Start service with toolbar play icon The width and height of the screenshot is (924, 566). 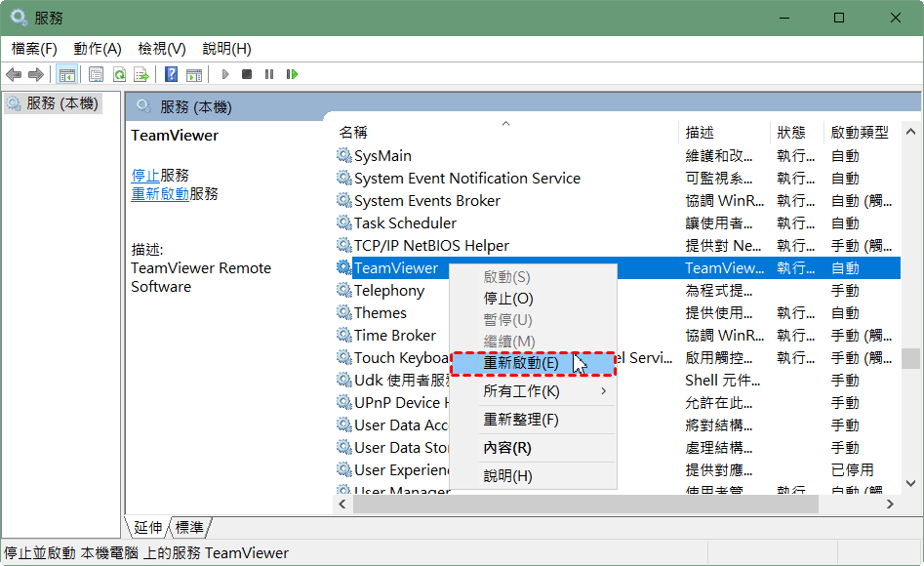click(x=224, y=74)
